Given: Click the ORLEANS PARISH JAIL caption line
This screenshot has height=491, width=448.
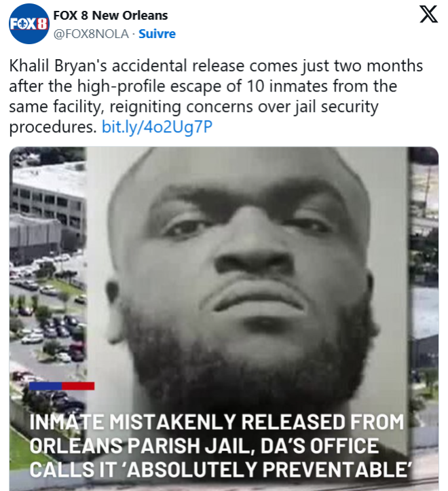Looking at the screenshot, I should click(204, 445).
